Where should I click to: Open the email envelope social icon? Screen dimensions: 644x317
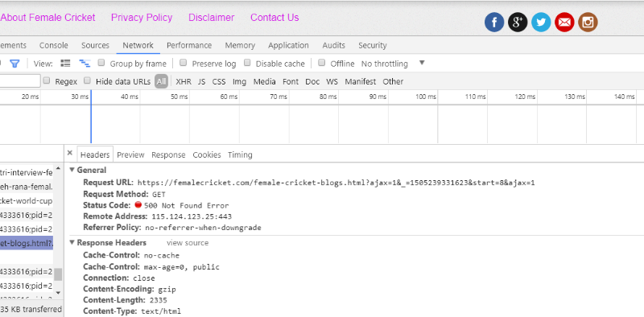pos(564,23)
